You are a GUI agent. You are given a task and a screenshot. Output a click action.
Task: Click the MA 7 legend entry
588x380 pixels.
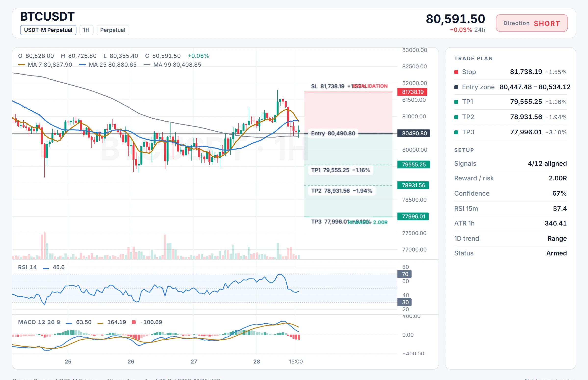(45, 65)
